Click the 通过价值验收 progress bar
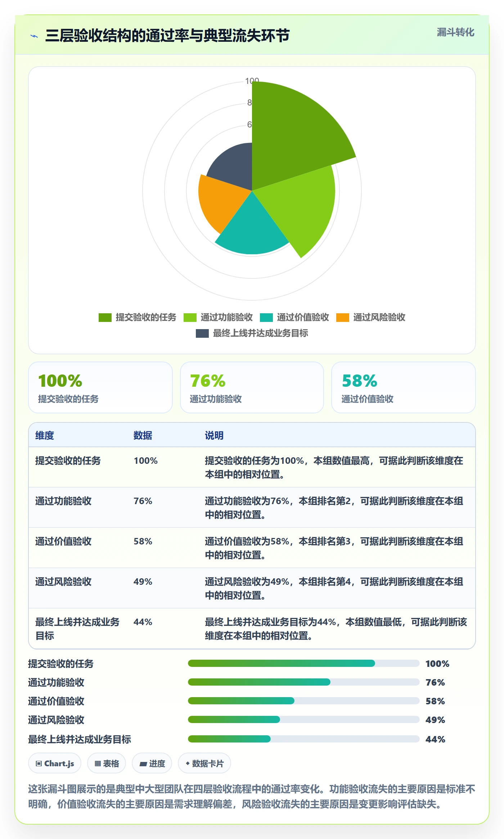Image resolution: width=504 pixels, height=839 pixels. pyautogui.click(x=303, y=701)
